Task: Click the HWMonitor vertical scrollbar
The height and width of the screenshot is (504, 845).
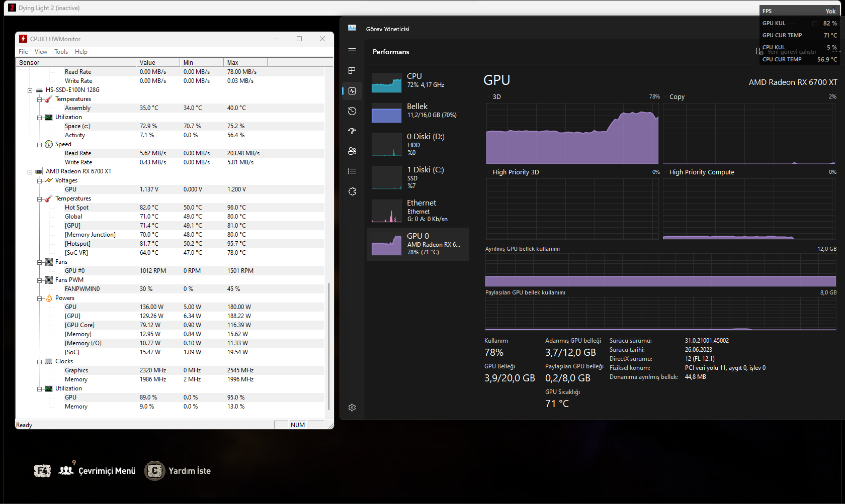Action: point(329,346)
